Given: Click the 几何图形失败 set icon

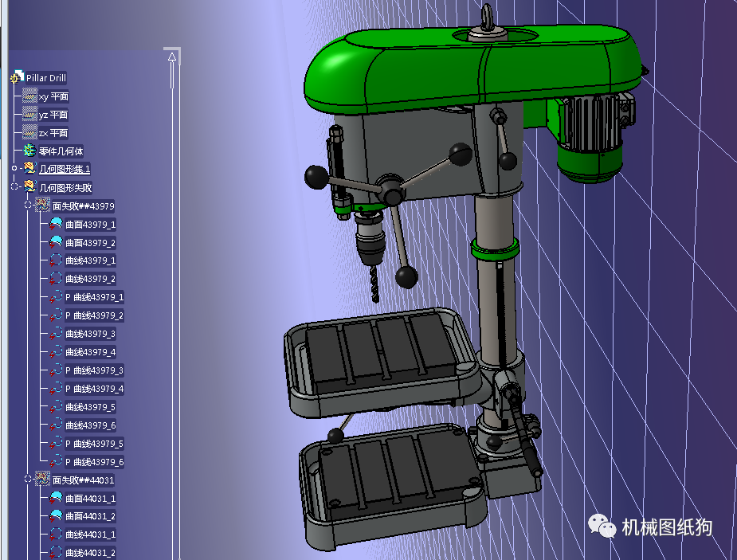Looking at the screenshot, I should (29, 187).
